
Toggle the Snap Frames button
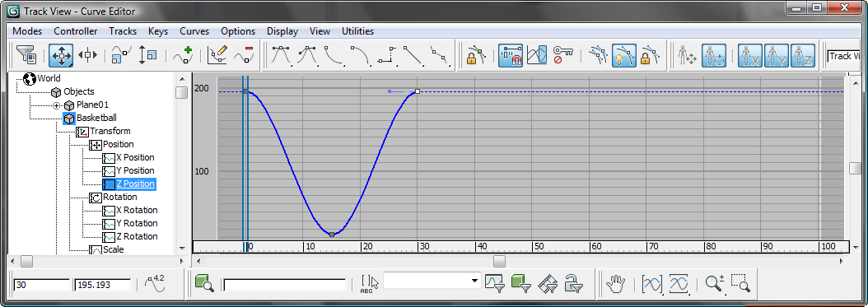[x=510, y=55]
